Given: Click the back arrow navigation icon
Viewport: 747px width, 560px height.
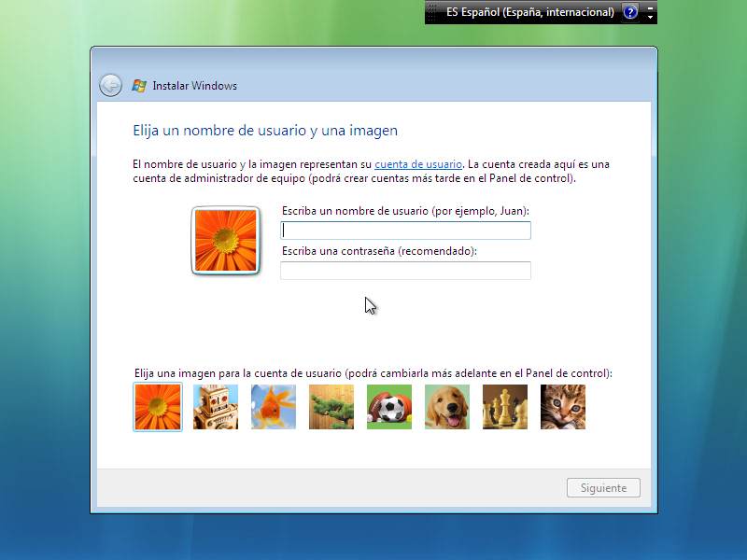Looking at the screenshot, I should coord(110,85).
